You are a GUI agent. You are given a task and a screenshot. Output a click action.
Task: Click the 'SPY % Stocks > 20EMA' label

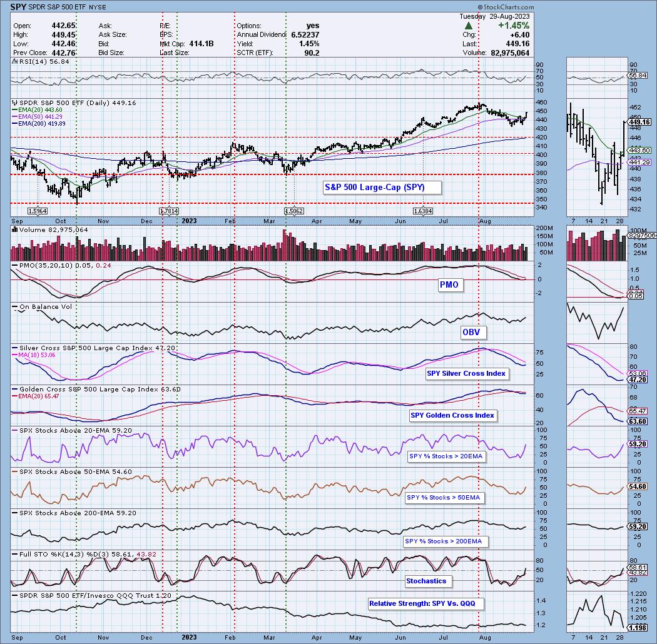(446, 456)
